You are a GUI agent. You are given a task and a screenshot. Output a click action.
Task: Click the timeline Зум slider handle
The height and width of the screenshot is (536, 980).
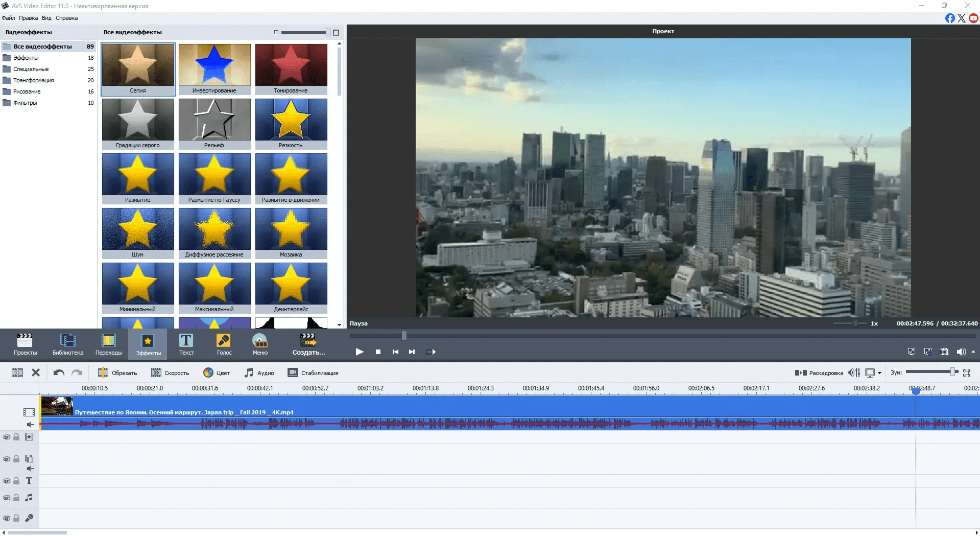pos(952,372)
